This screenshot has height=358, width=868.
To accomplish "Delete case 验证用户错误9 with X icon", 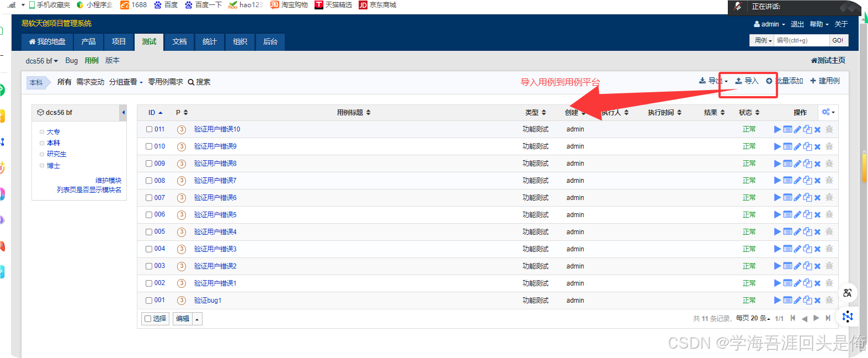I will pyautogui.click(x=818, y=146).
